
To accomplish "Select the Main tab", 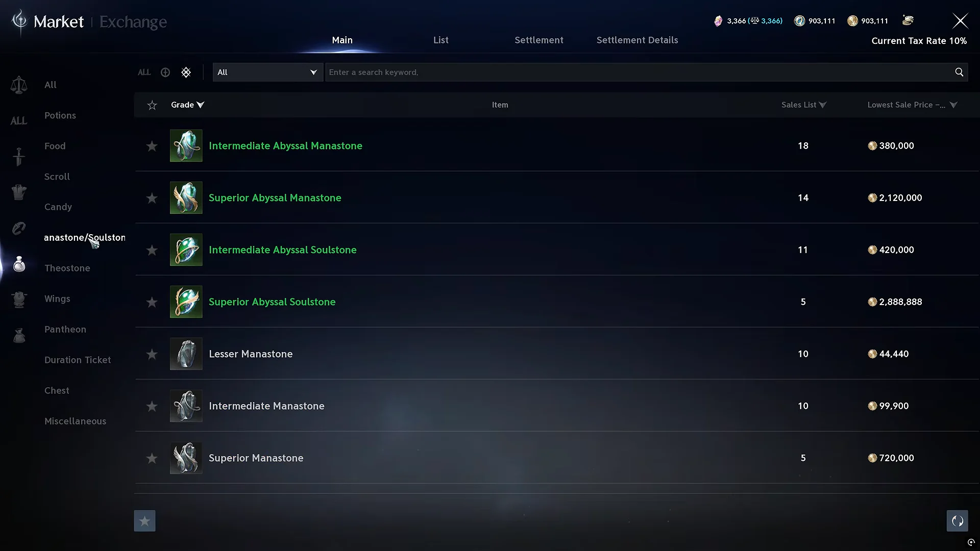I will [x=342, y=40].
